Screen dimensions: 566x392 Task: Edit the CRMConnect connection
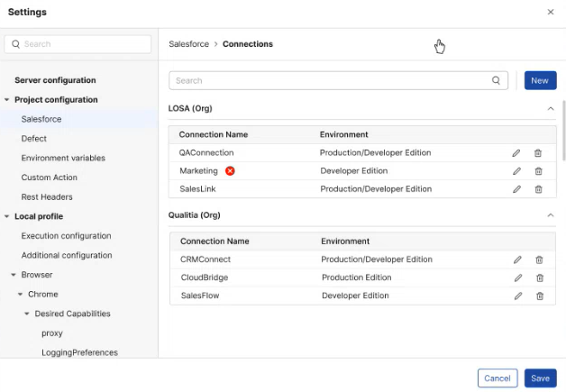pyautogui.click(x=517, y=260)
